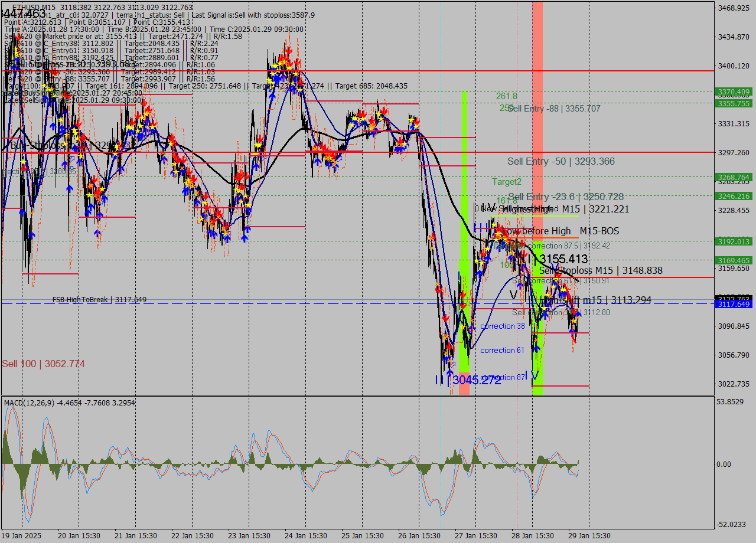Select the correction 38 text label
This screenshot has height=543, width=756.
click(x=502, y=326)
